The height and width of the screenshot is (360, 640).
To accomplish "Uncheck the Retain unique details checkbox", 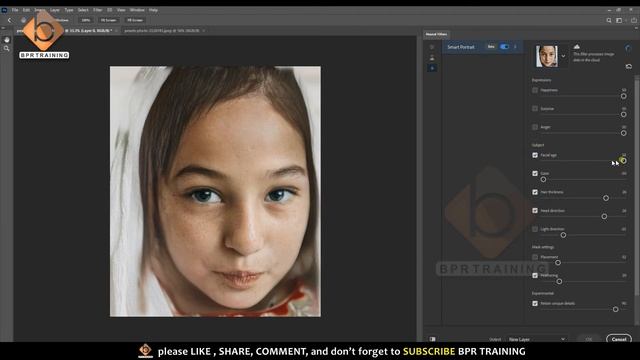I will point(535,303).
